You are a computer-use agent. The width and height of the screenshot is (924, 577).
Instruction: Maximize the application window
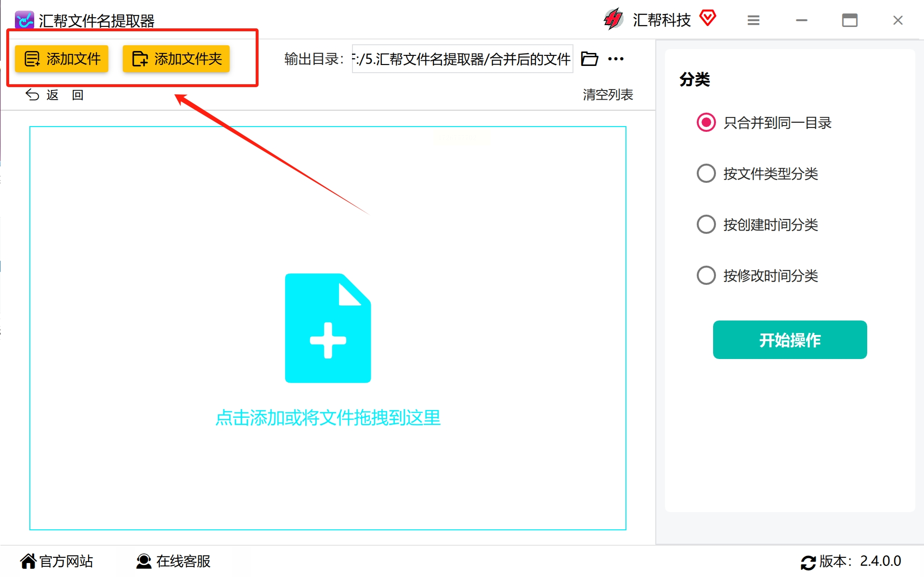(x=850, y=20)
